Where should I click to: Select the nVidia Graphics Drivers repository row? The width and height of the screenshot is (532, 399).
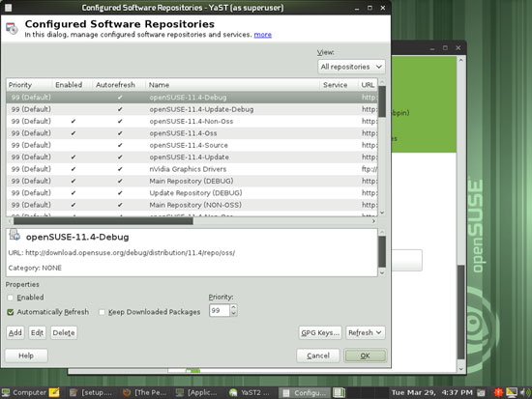click(x=192, y=169)
